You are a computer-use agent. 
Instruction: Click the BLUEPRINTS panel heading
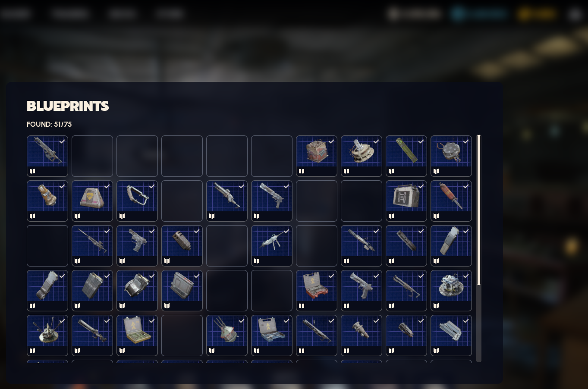coord(68,106)
